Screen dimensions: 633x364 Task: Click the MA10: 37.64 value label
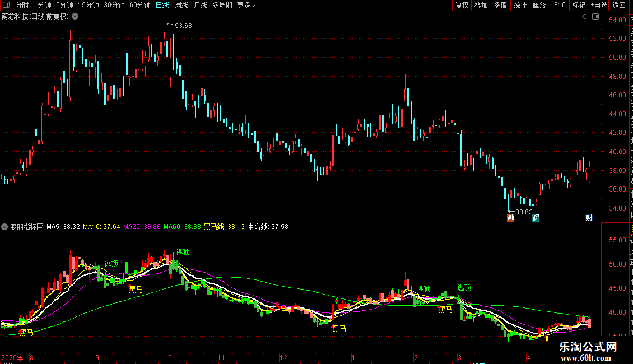point(102,227)
